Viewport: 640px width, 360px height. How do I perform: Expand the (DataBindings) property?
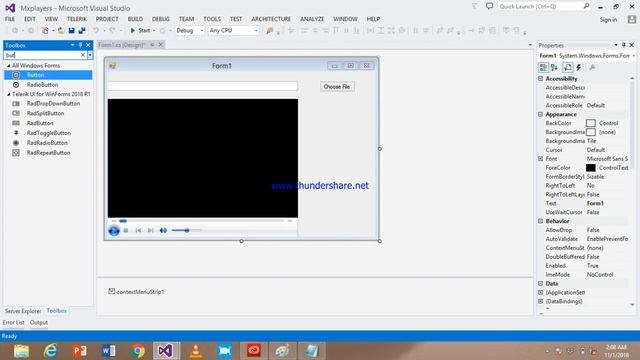540,301
